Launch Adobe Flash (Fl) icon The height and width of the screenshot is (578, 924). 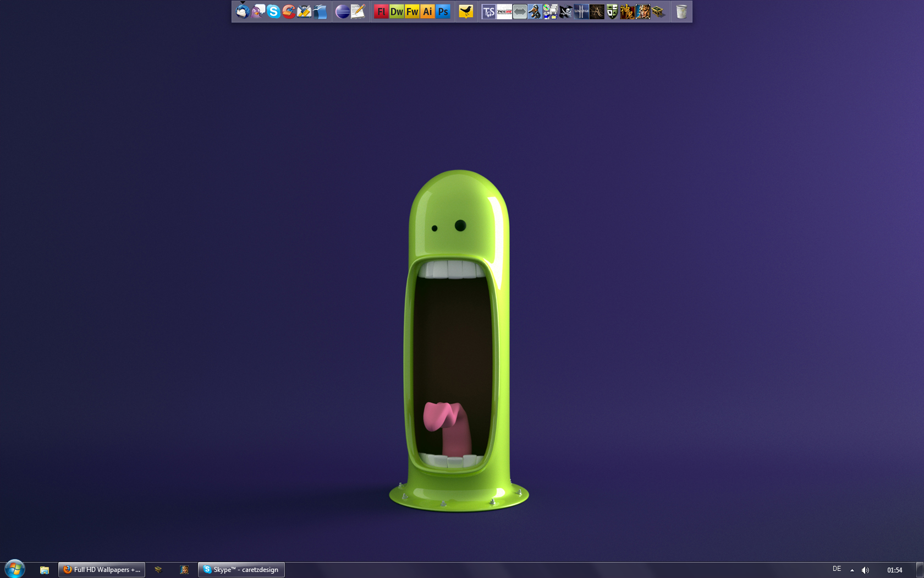(381, 11)
